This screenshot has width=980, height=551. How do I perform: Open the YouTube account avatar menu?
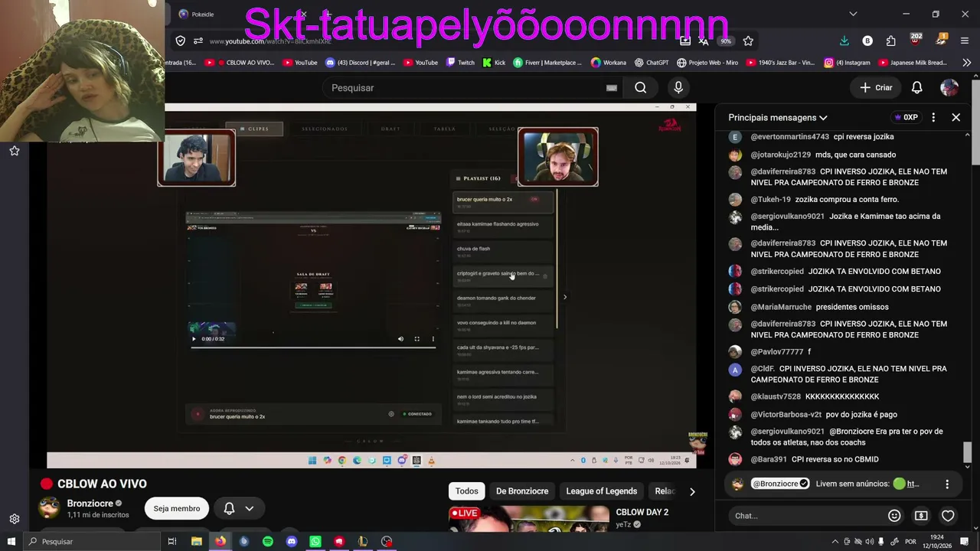949,88
